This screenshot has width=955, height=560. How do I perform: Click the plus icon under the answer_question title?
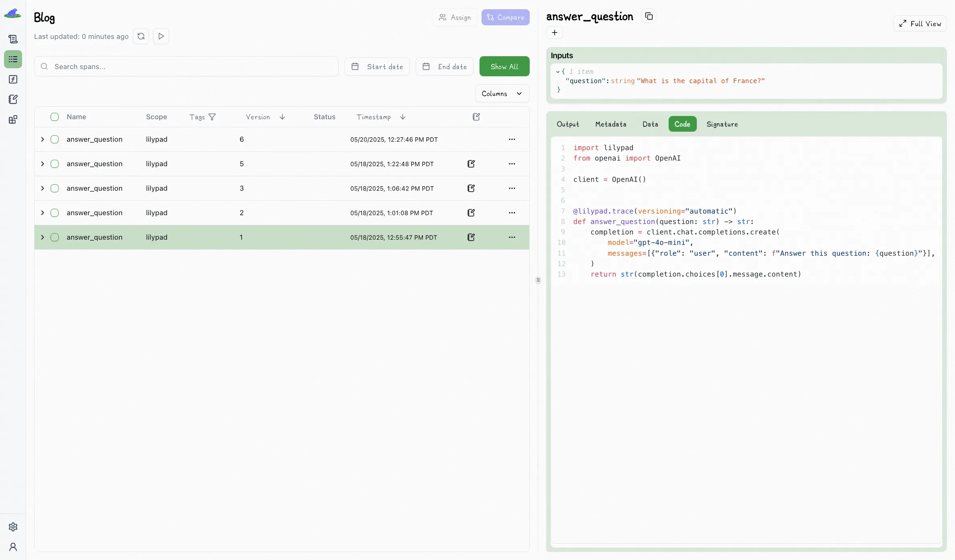click(555, 33)
